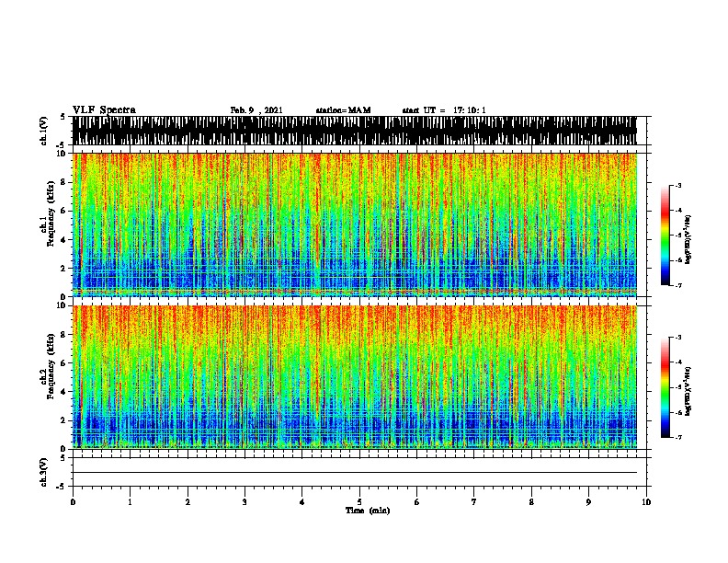
Task: Click the "2" frequency tick of ch.2 spectrogram
Action: [65, 420]
